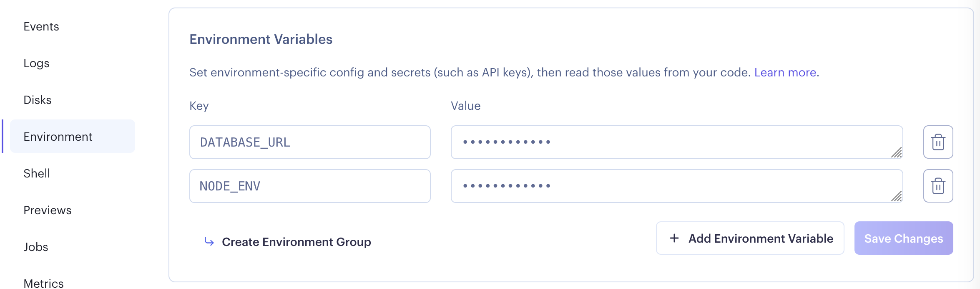This screenshot has width=980, height=289.
Task: Click Create Environment Group link
Action: coord(296,242)
